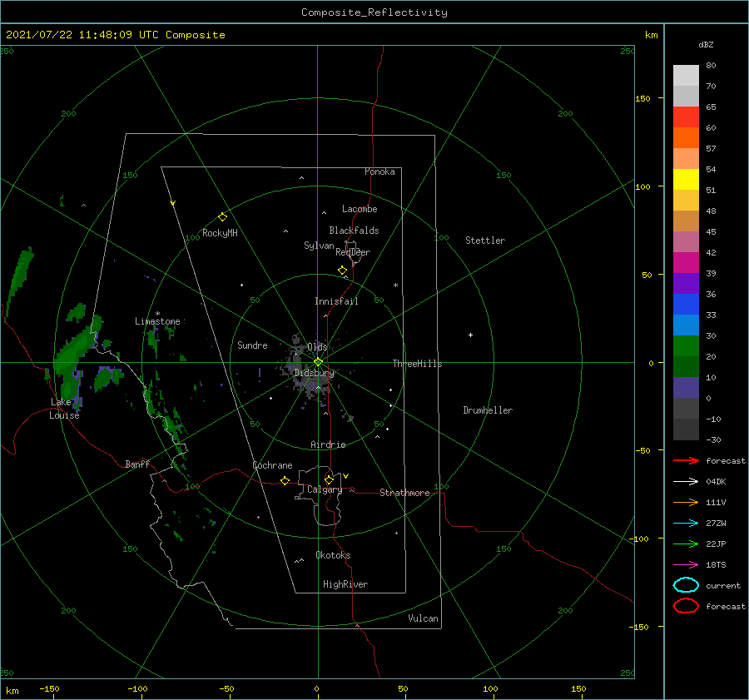Select the cyan 27ZW arrow icon
Image resolution: width=749 pixels, height=700 pixels.
686,524
